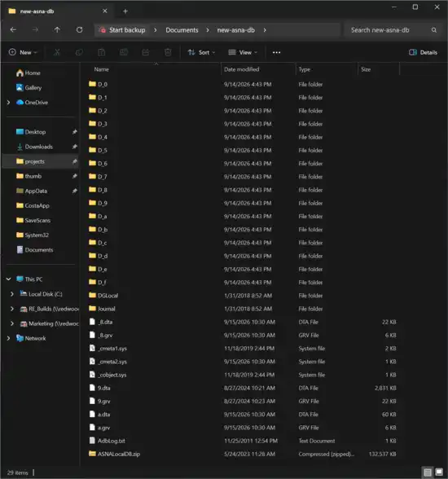
Task: Select the D_f folder
Action: point(98,282)
